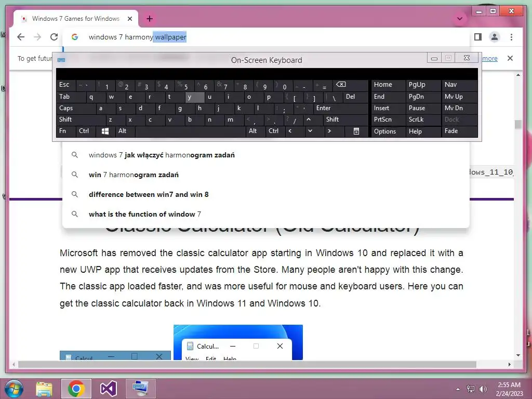Click the Windows 11 calculator screenshot thumbnail
532x399 pixels.
[238, 342]
